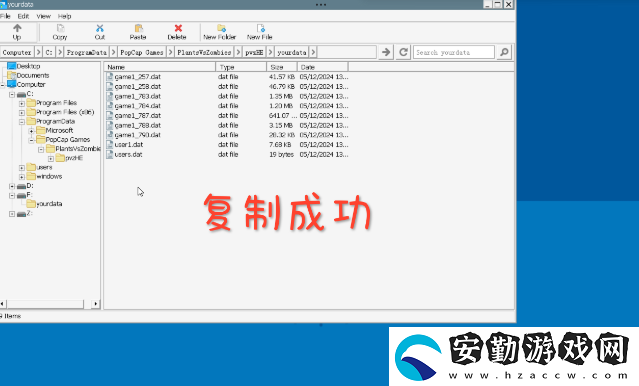Select the file user1.dat
Viewport: 639px width, 386px height.
pos(129,145)
